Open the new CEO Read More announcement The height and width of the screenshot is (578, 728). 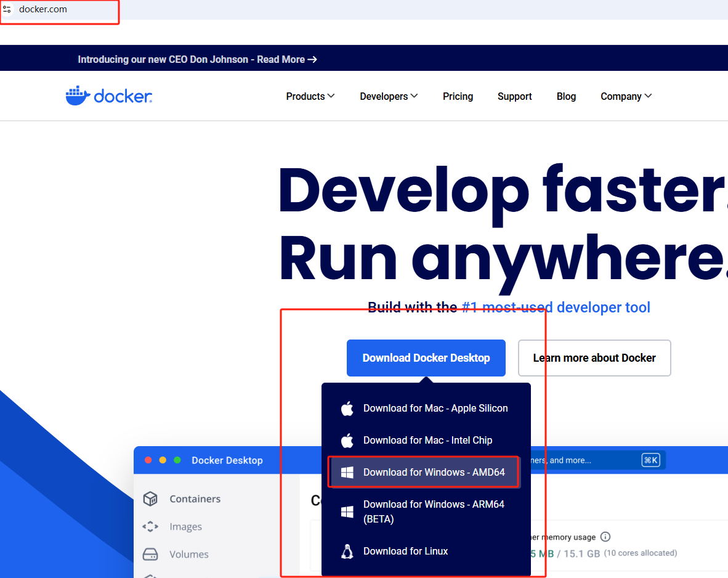click(x=197, y=60)
